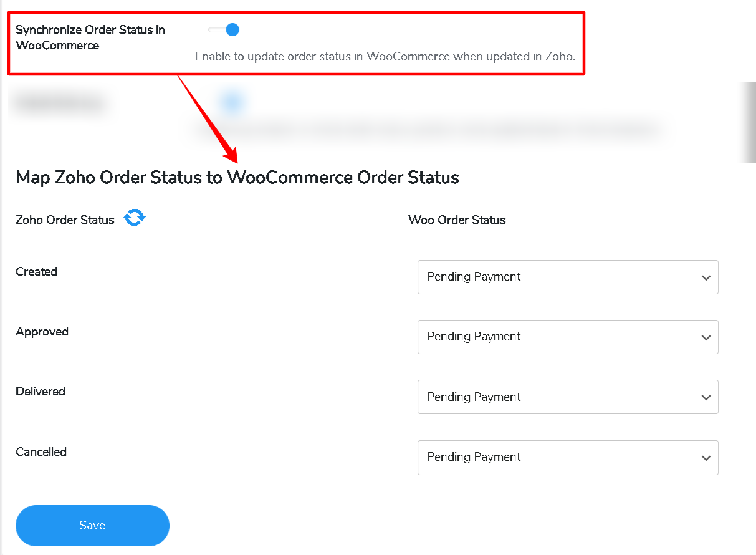Click the circular refresh icon to reload statuses
Image resolution: width=756 pixels, height=555 pixels.
coord(134,218)
